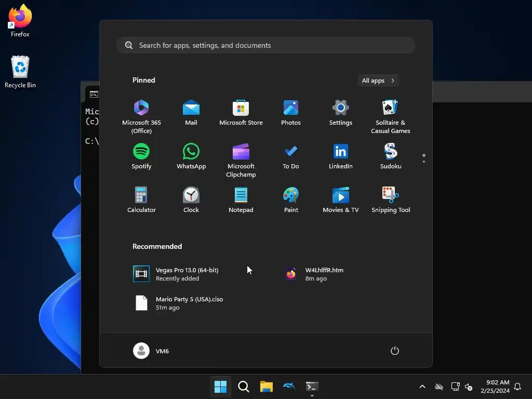
Task: Open network status tray icon
Action: (455, 387)
